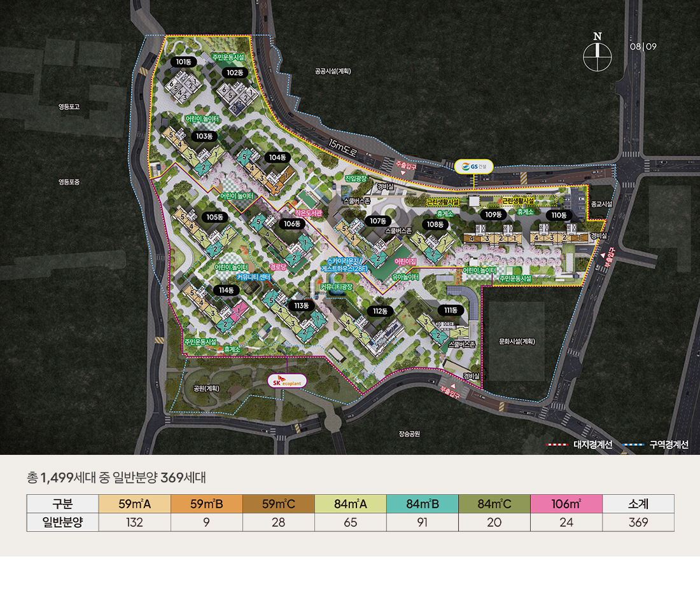Click the 107동 building marker
Screen dimensions: 700x598
pyautogui.click(x=378, y=221)
